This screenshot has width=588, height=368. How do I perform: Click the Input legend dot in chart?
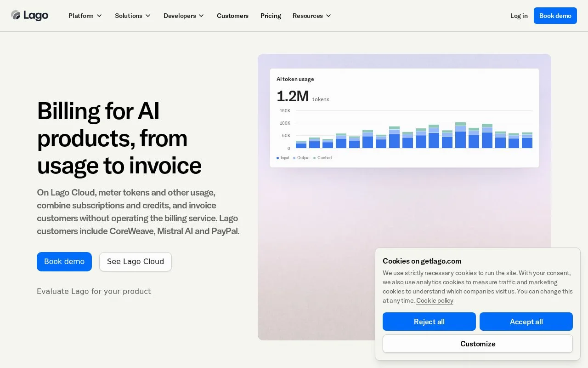[x=278, y=158]
